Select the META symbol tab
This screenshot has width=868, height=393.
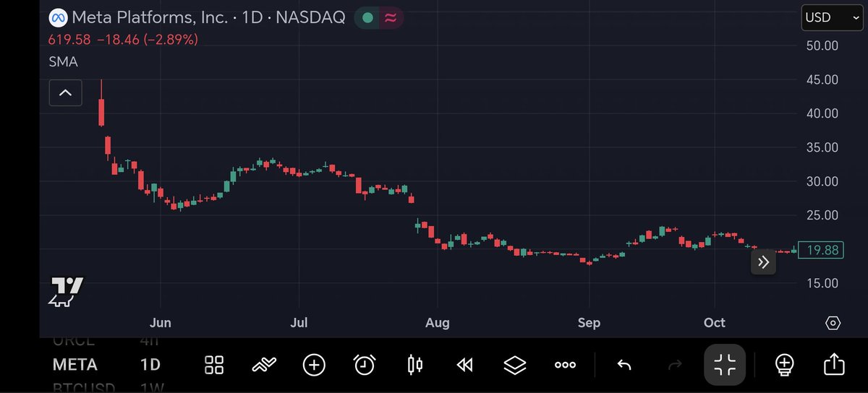[x=75, y=365]
